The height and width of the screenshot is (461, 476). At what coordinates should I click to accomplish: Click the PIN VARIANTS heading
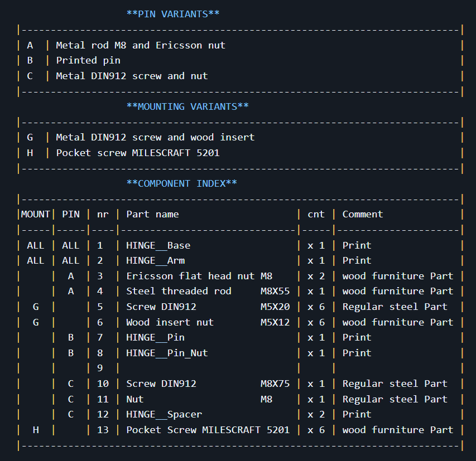173,14
